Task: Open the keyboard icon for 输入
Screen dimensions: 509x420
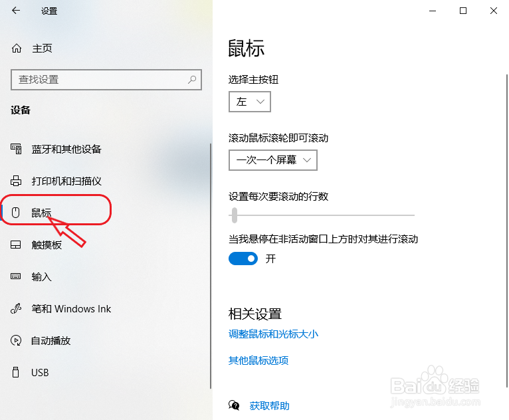Action: tap(15, 276)
